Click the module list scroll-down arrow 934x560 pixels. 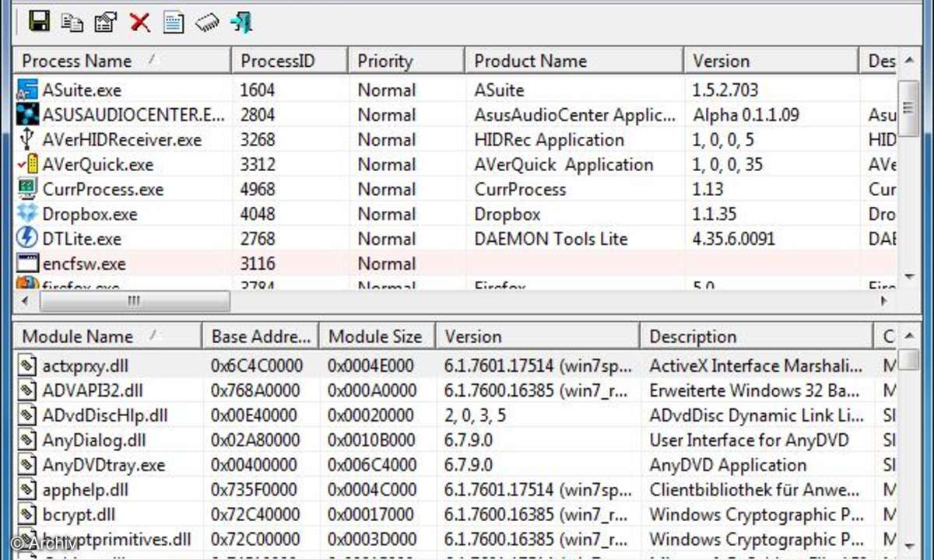(909, 545)
